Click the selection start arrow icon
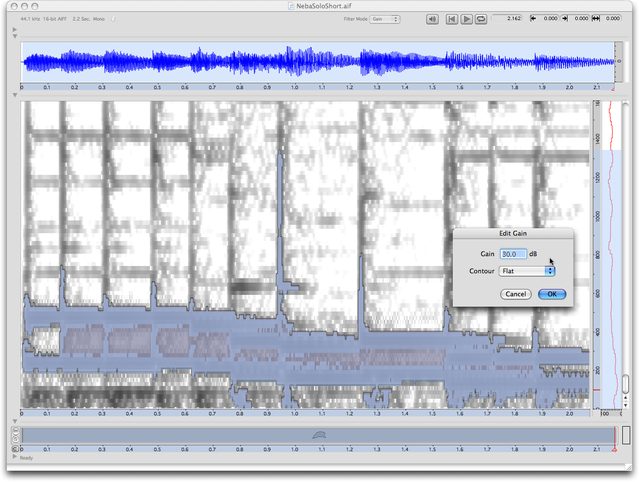This screenshot has width=639, height=482. 533,19
